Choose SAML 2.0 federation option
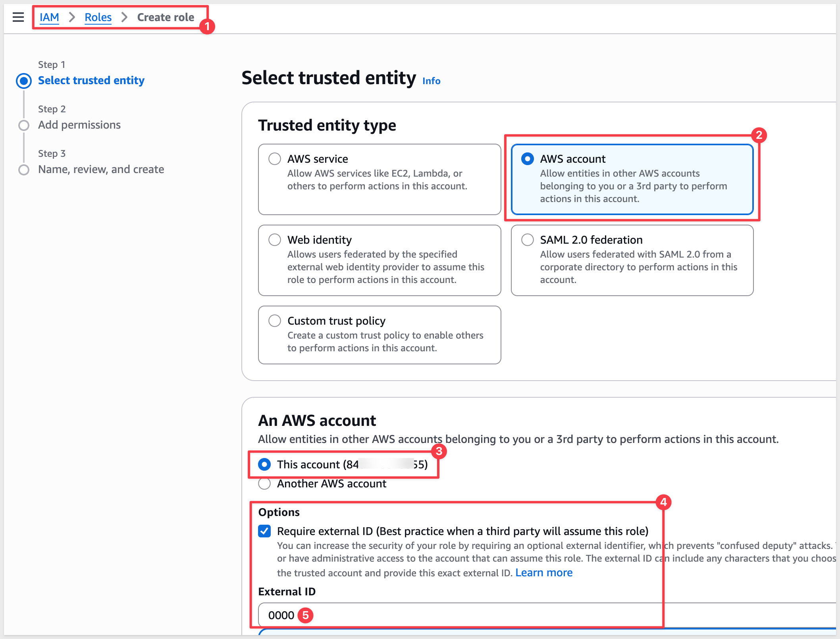The width and height of the screenshot is (840, 639). 632,260
